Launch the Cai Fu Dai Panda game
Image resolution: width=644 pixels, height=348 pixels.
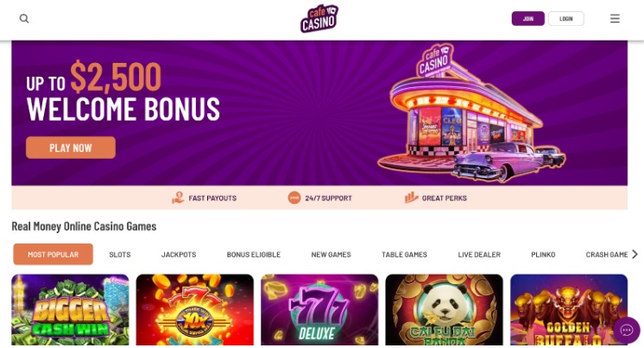(x=444, y=310)
